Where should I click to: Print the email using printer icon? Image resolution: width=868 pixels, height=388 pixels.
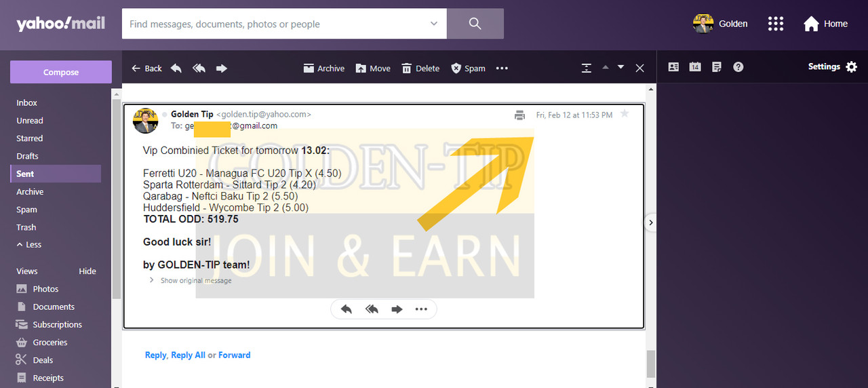[x=519, y=115]
